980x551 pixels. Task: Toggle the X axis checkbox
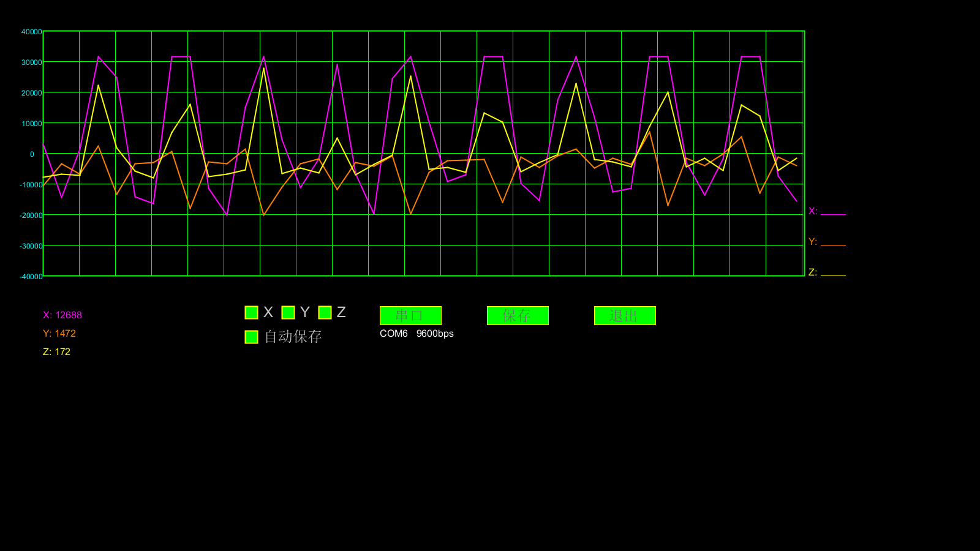click(251, 313)
